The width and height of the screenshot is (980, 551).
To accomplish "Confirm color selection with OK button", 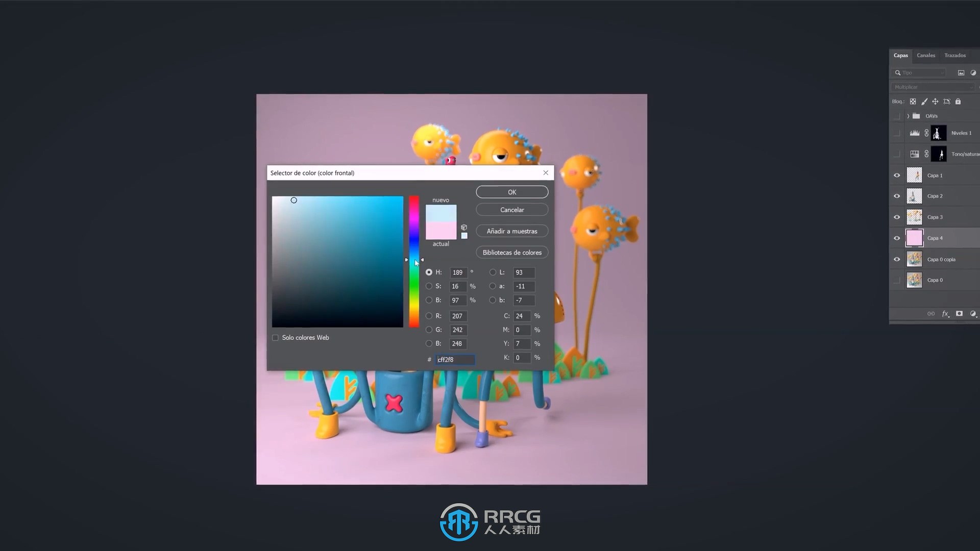I will (x=511, y=192).
